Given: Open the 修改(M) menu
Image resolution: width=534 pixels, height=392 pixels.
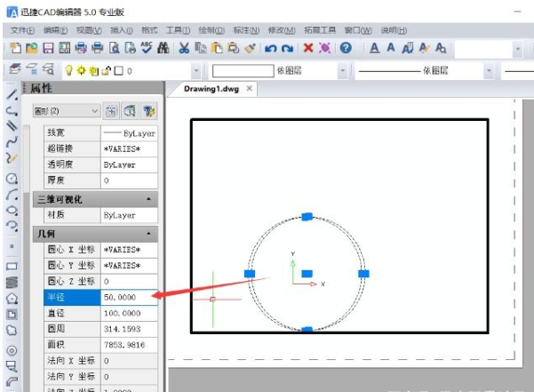Looking at the screenshot, I should coord(282,30).
